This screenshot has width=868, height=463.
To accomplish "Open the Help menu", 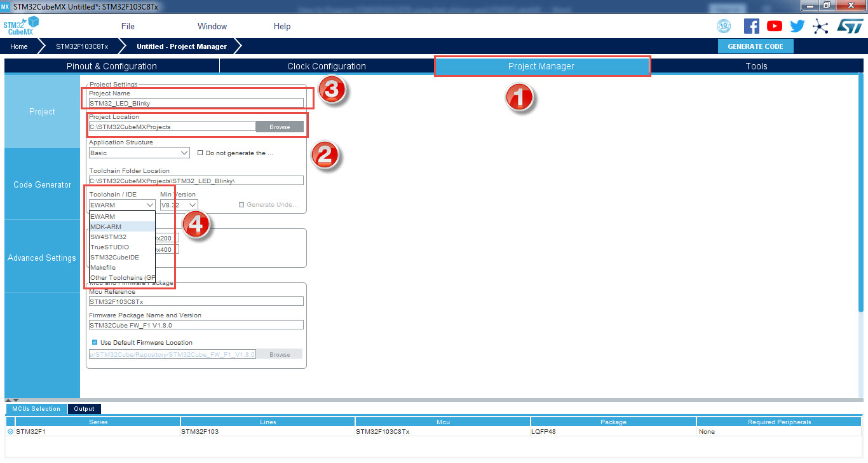I will [282, 26].
